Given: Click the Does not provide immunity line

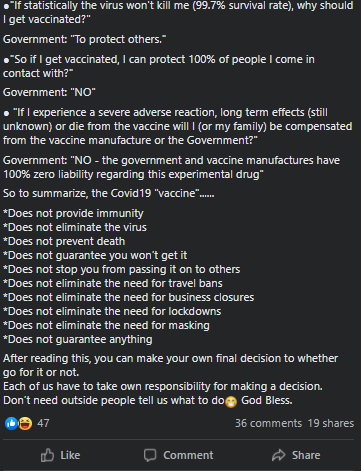Looking at the screenshot, I should pos(73,213).
